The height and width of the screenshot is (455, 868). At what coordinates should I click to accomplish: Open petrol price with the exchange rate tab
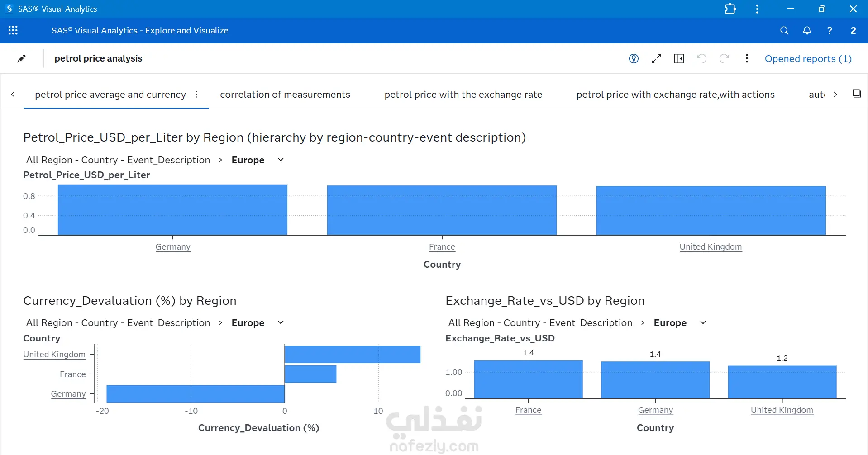(x=463, y=95)
